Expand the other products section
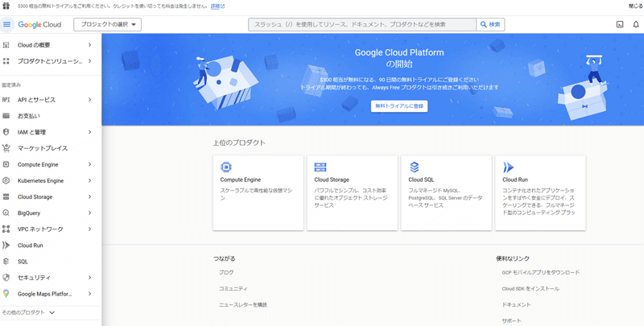This screenshot has width=644, height=326. tap(28, 312)
